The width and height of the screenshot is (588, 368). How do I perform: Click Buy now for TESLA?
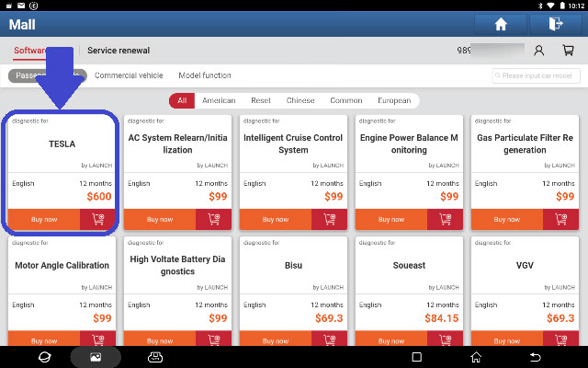[44, 220]
